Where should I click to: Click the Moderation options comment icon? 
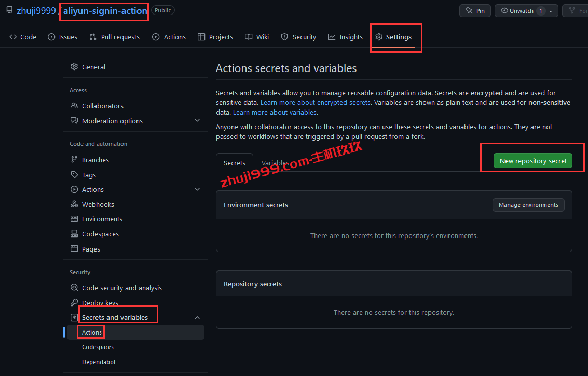tap(74, 121)
